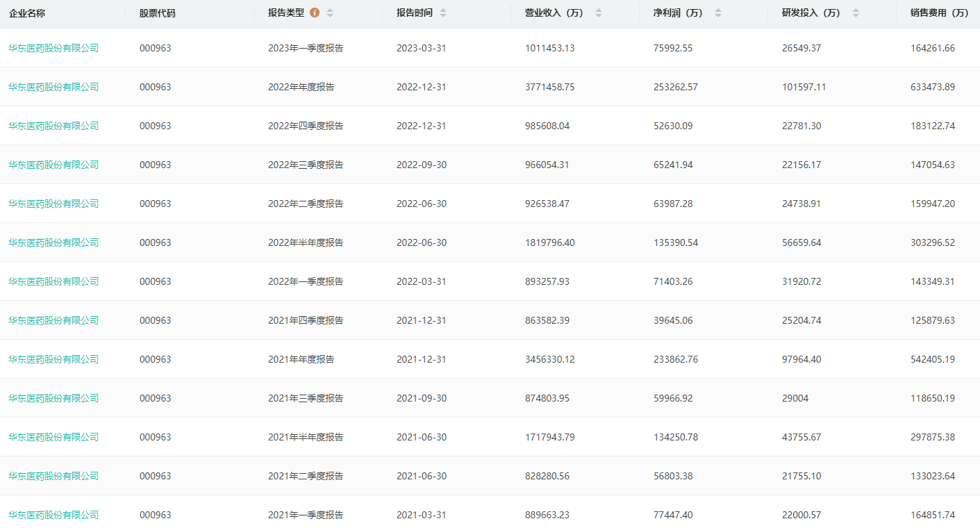Click the 股票代码 column header

tap(158, 13)
